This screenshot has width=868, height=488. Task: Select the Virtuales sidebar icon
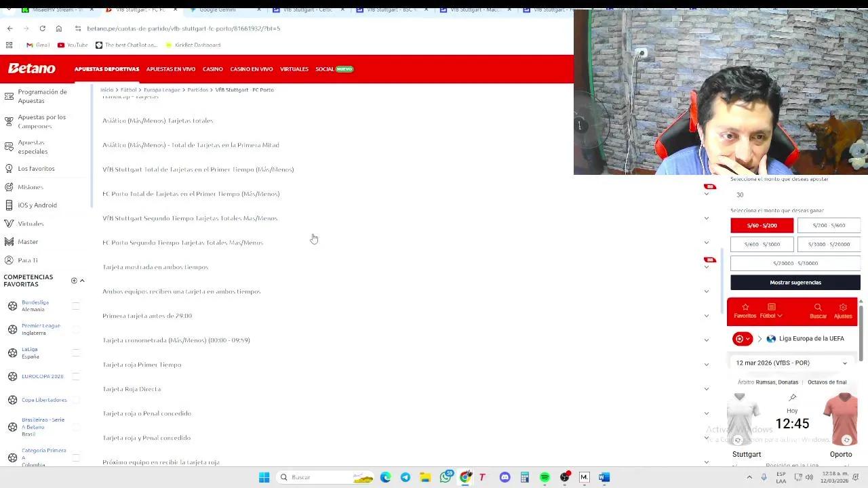pos(9,223)
